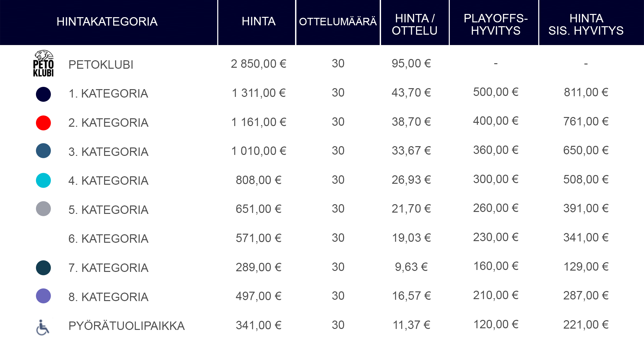
Task: Click the HINTA SIS. HYVITYS header
Action: (x=586, y=24)
